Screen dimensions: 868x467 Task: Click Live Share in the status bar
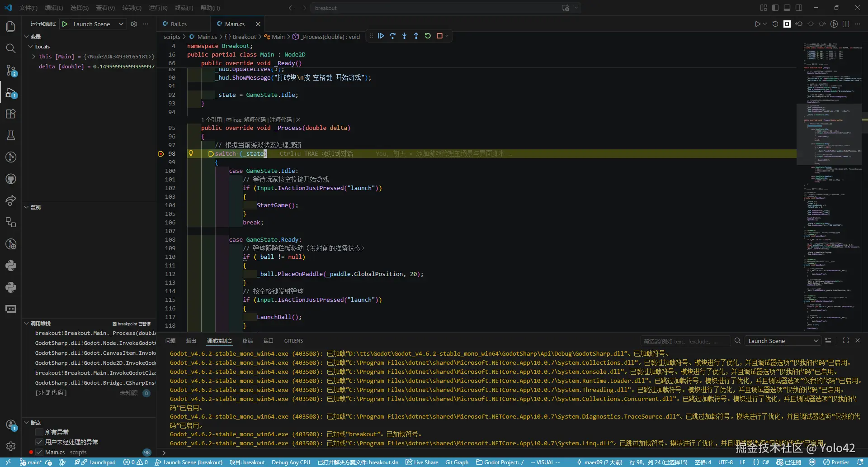coord(422,462)
